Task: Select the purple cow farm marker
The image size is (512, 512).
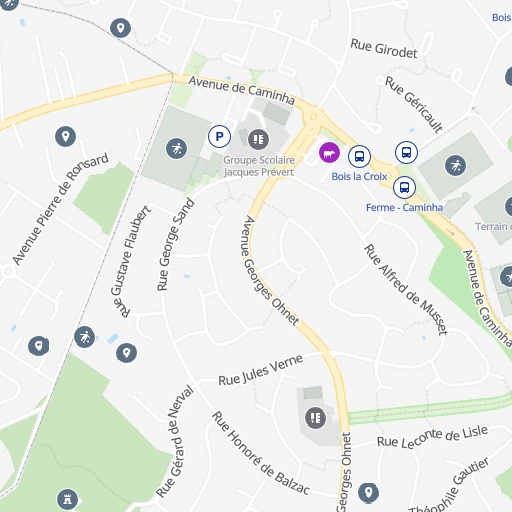Action: [329, 153]
